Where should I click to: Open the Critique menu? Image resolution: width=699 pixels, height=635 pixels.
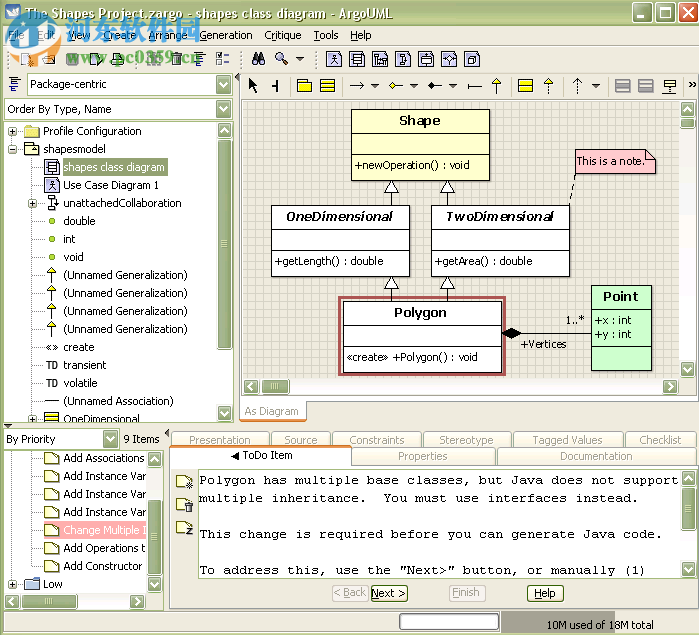click(283, 35)
